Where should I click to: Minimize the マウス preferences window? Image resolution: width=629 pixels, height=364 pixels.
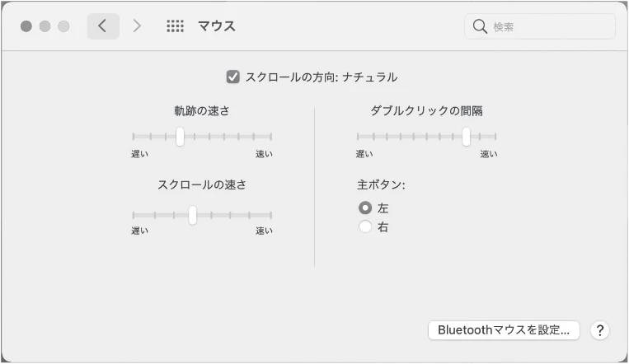click(x=45, y=26)
